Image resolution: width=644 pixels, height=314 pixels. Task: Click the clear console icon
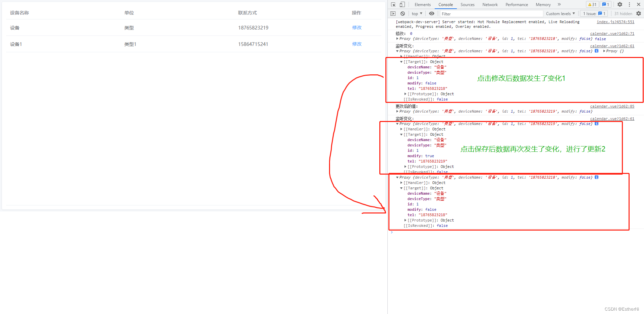click(402, 13)
